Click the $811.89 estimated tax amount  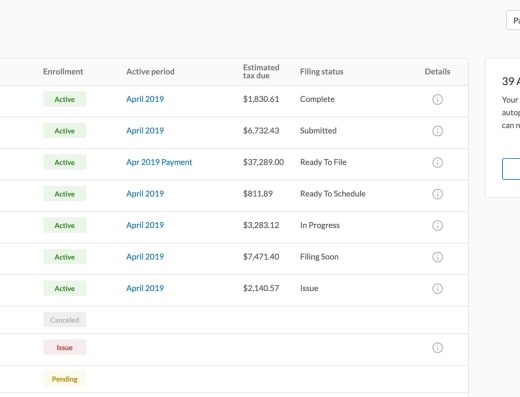(x=258, y=194)
